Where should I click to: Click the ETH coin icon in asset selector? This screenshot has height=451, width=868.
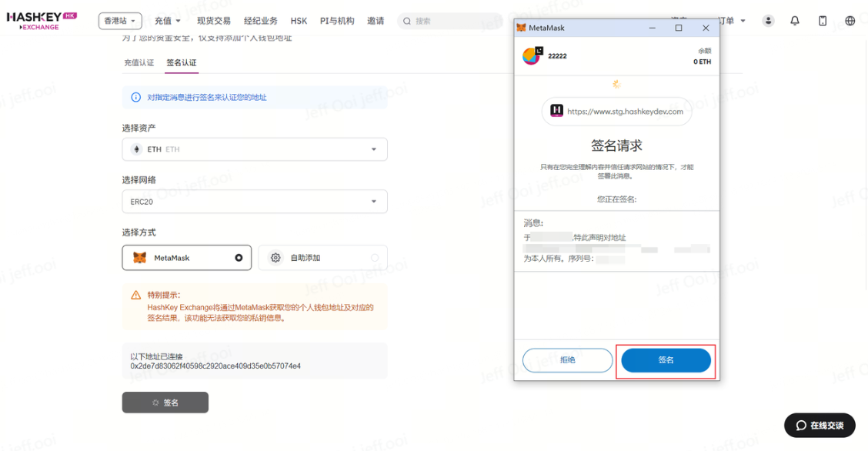(137, 149)
